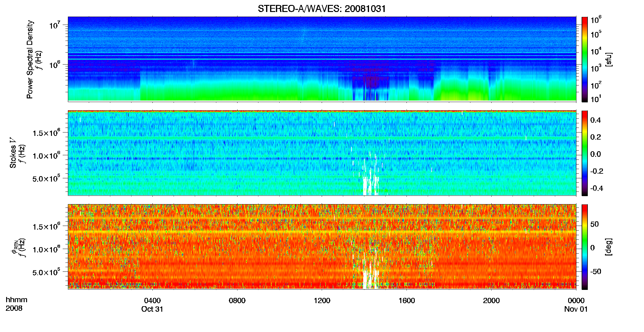Screen dimensions: 644x332
Task: Click the 1.5×10^6 tick on φRTN panel
Action: (46, 227)
